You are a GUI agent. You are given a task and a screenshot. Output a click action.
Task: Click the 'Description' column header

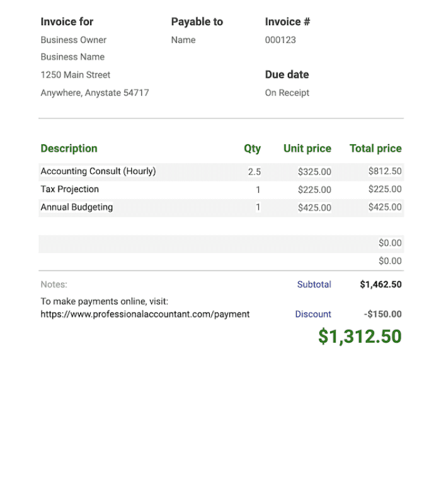click(x=69, y=149)
